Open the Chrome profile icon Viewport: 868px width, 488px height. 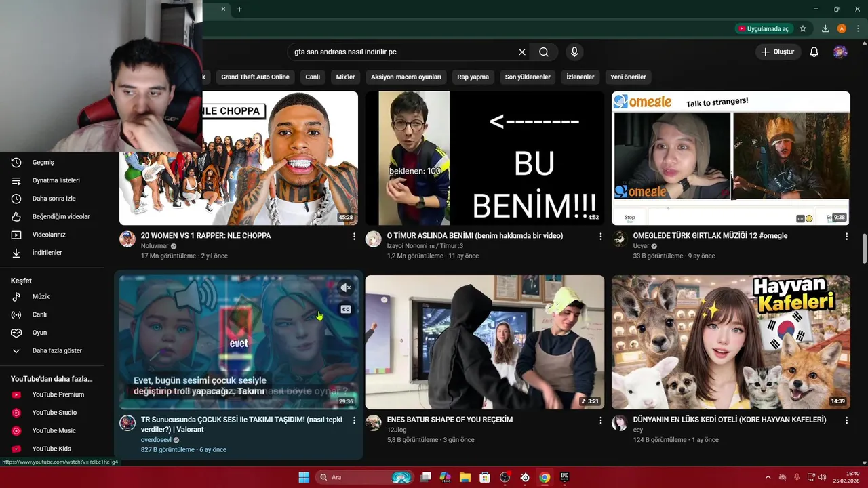click(842, 28)
